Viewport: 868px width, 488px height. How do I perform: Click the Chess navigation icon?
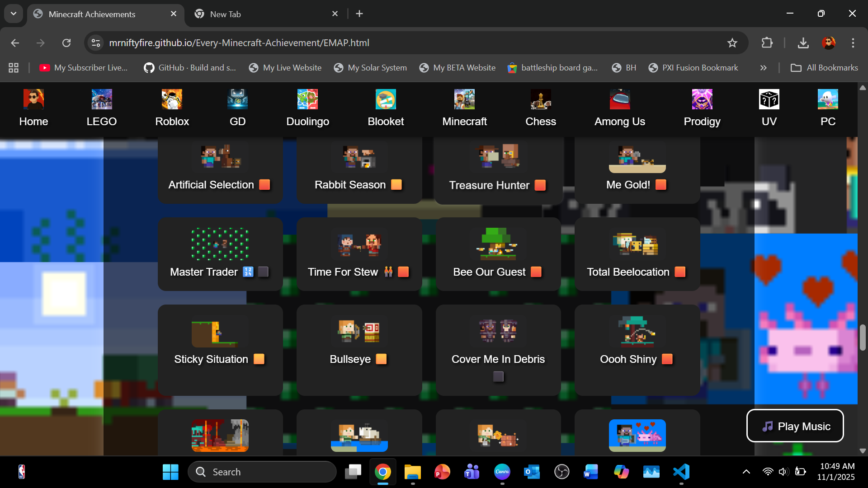(x=540, y=99)
